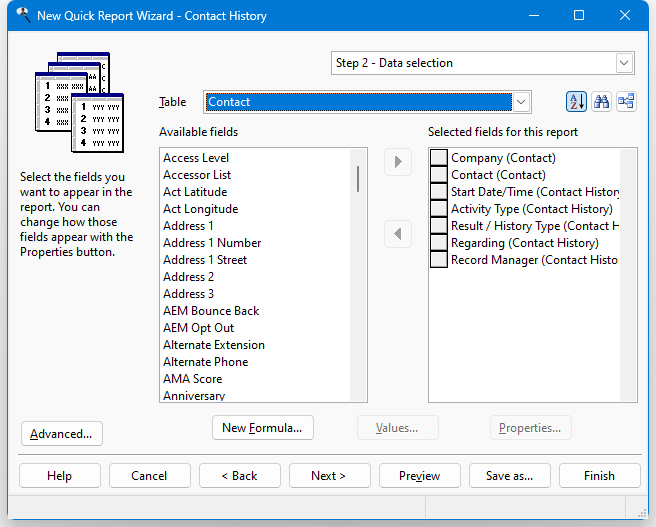The height and width of the screenshot is (527, 656).
Task: Preview the report
Action: click(420, 476)
